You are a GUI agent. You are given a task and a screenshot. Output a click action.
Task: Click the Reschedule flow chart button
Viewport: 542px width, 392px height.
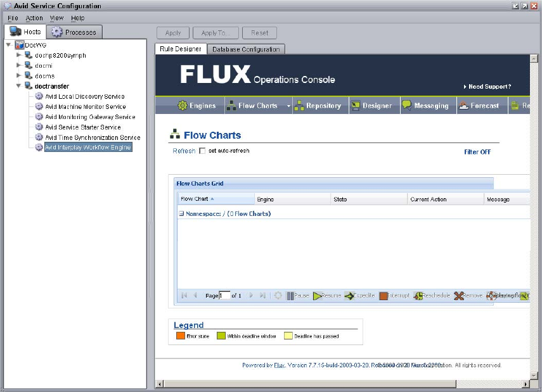point(432,296)
